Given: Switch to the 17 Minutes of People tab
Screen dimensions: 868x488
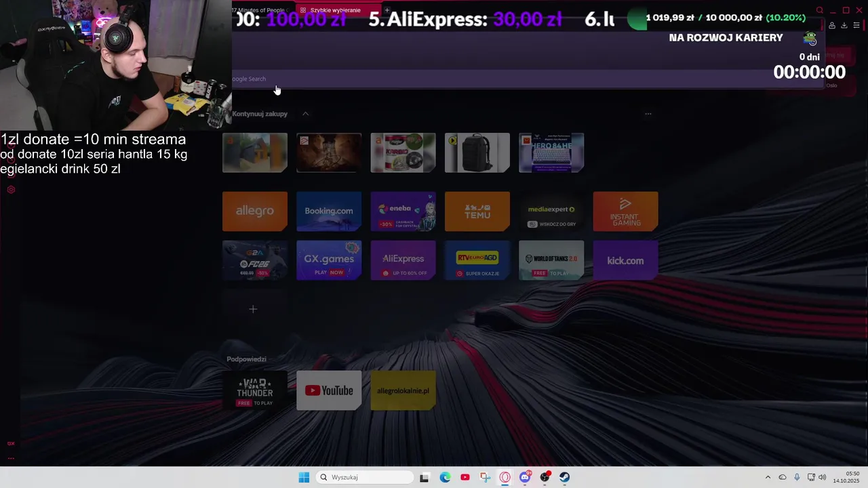Looking at the screenshot, I should 261,10.
